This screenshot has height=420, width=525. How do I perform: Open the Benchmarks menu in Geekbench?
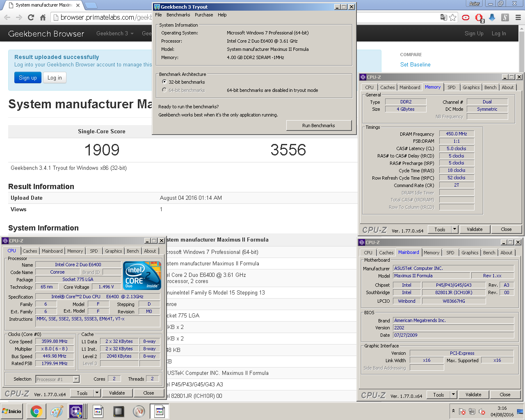click(178, 15)
